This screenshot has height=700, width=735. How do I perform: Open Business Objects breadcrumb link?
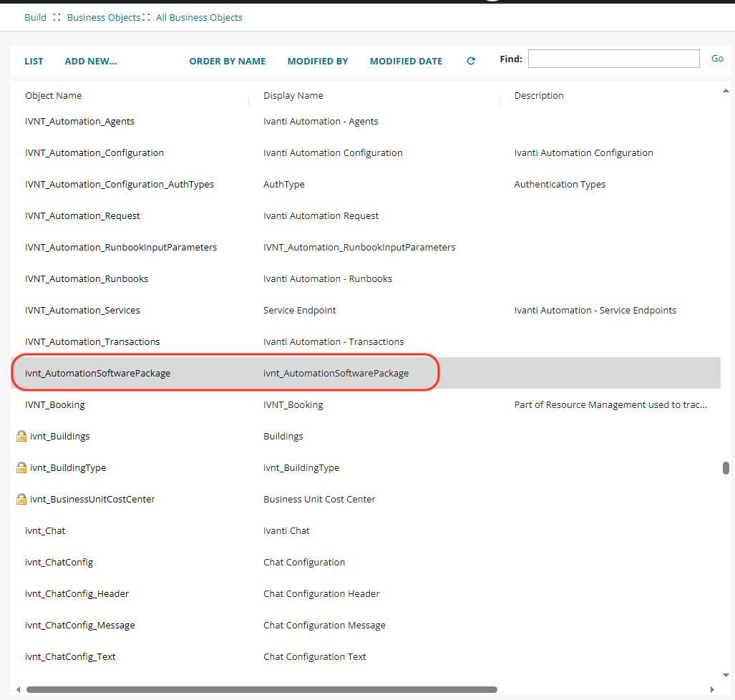[x=104, y=17]
